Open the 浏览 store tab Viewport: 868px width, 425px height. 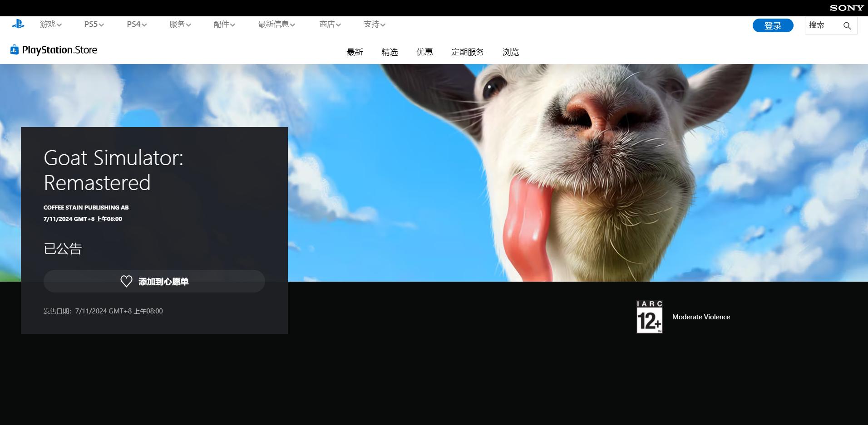(511, 52)
